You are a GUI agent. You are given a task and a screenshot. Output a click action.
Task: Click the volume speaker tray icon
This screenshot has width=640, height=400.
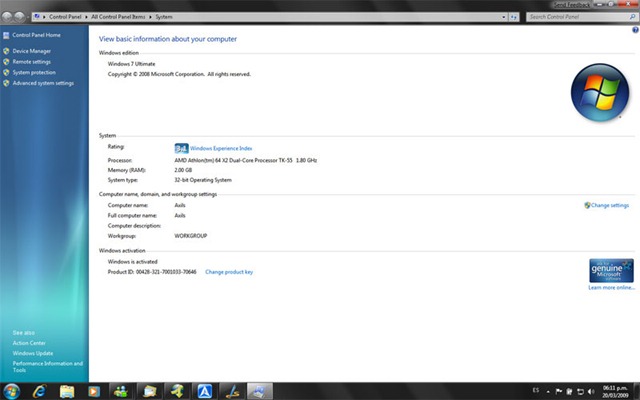pyautogui.click(x=591, y=391)
